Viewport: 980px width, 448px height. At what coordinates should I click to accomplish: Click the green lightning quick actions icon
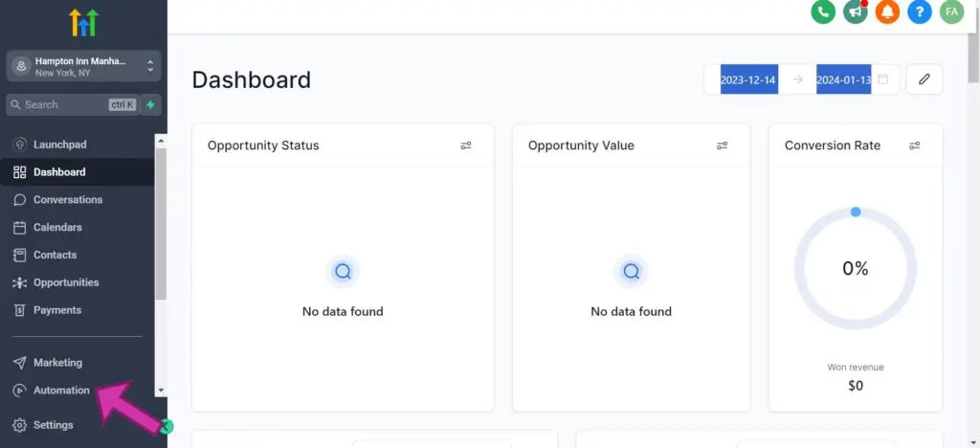(x=150, y=104)
